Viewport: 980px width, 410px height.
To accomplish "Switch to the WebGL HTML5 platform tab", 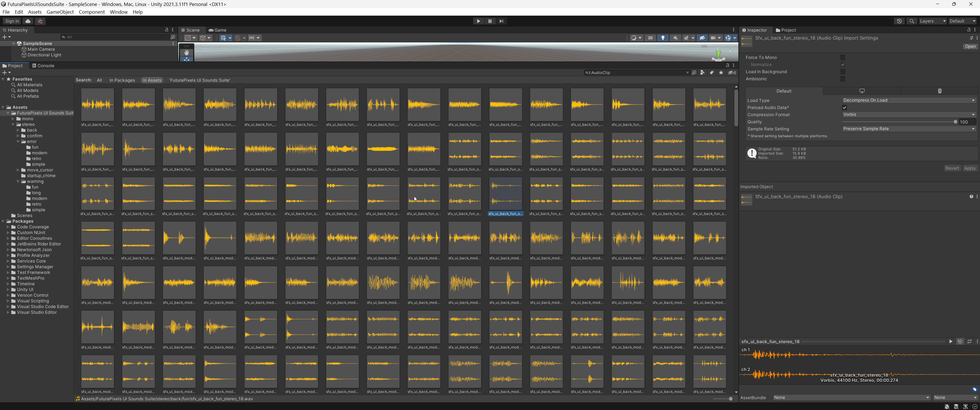I will coord(940,91).
